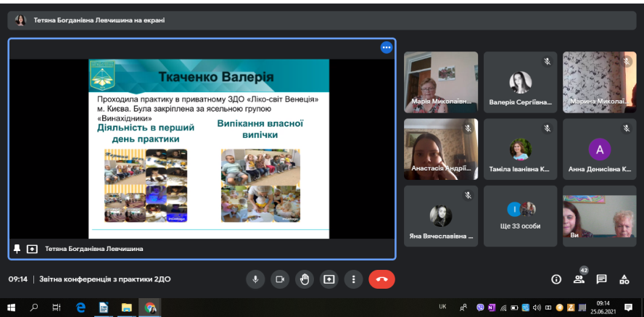This screenshot has height=317, width=644.
Task: Open the chat panel
Action: pyautogui.click(x=601, y=279)
